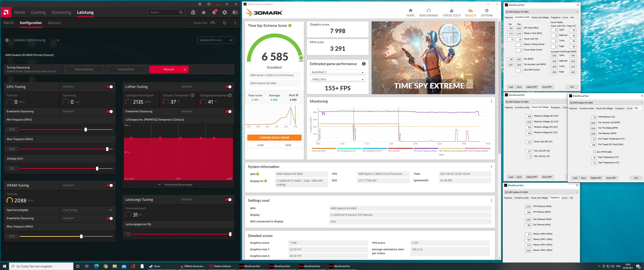Open Speicherzeitgabe Fast Timing dropdown

coord(87,210)
